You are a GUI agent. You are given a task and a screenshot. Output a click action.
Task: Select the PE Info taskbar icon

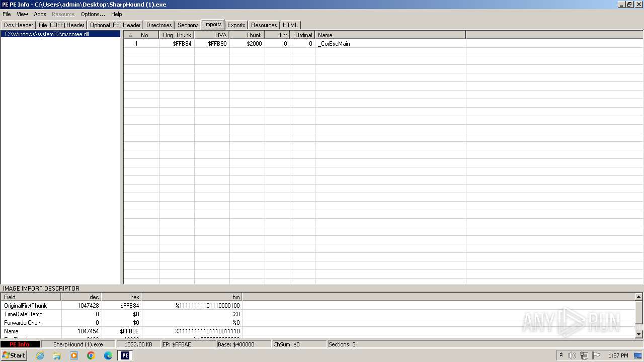(125, 355)
